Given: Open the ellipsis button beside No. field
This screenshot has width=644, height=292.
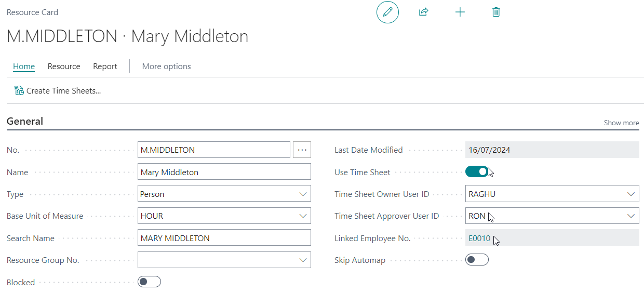Looking at the screenshot, I should pos(302,150).
